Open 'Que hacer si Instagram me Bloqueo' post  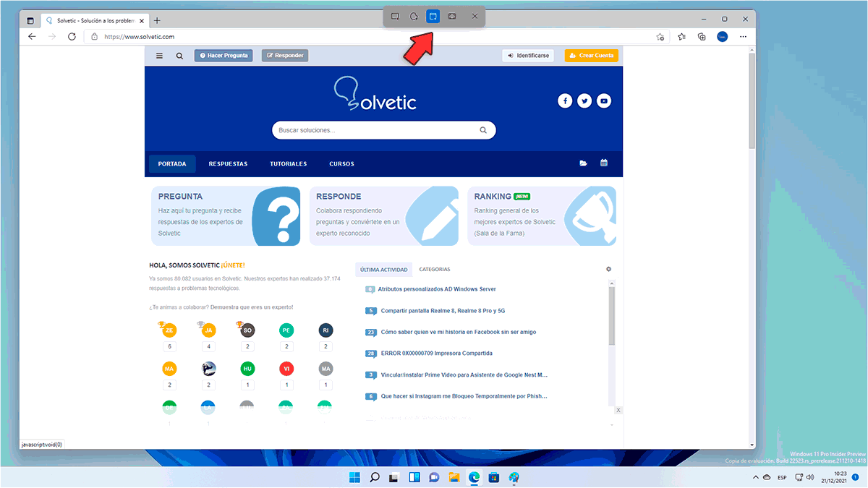pos(464,397)
